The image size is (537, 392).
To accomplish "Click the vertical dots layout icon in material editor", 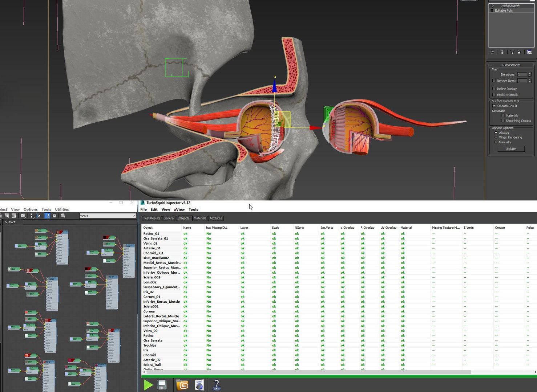I will 32,216.
